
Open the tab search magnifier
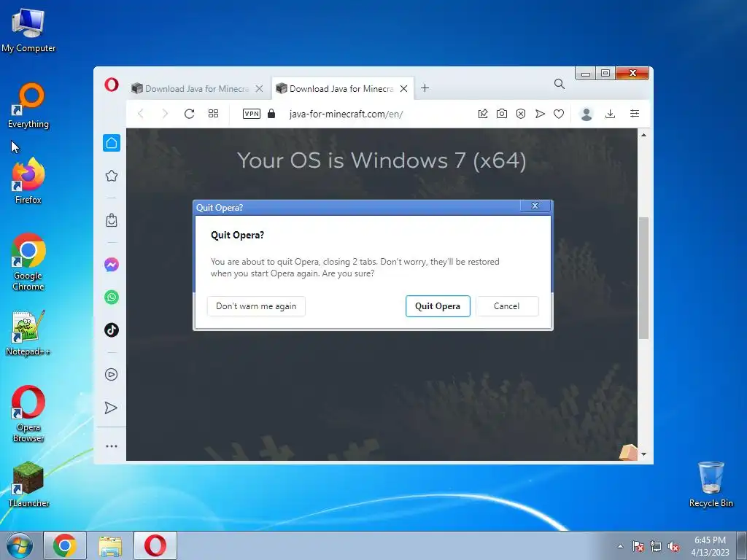pos(560,85)
